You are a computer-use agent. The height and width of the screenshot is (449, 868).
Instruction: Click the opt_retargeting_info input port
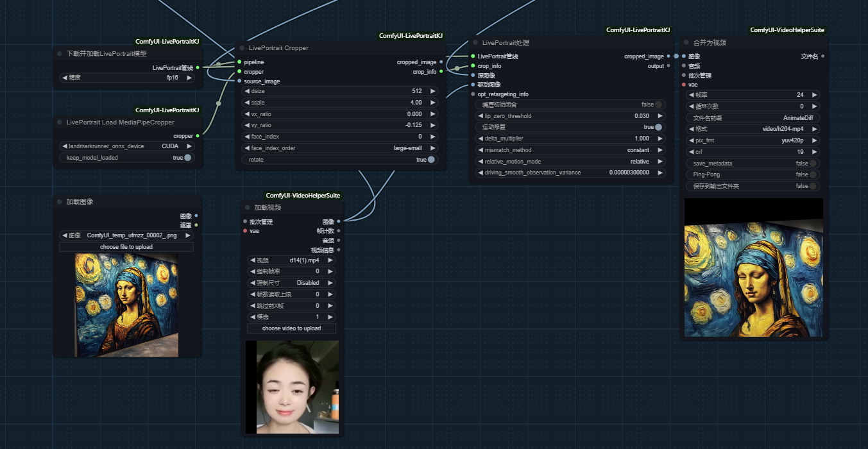click(x=473, y=94)
